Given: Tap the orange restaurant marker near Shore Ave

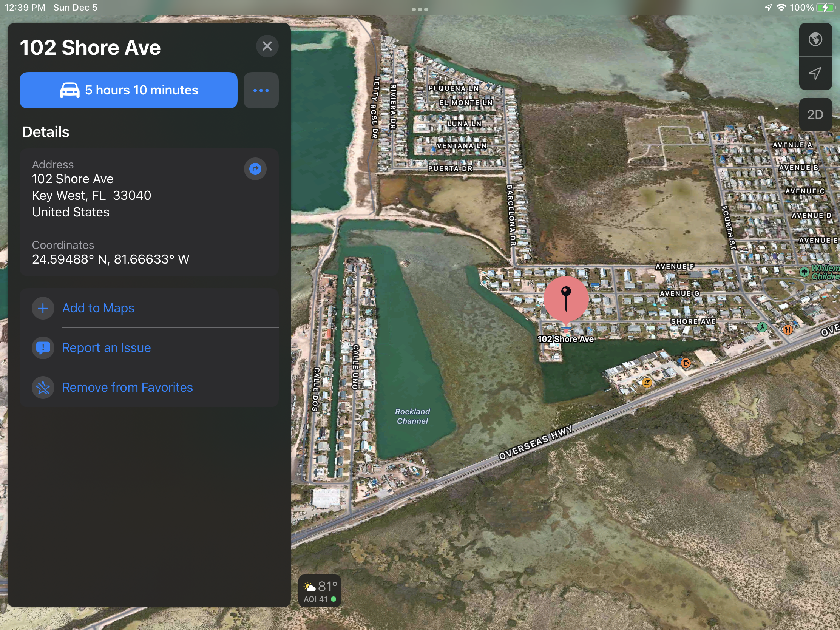Looking at the screenshot, I should pyautogui.click(x=787, y=329).
